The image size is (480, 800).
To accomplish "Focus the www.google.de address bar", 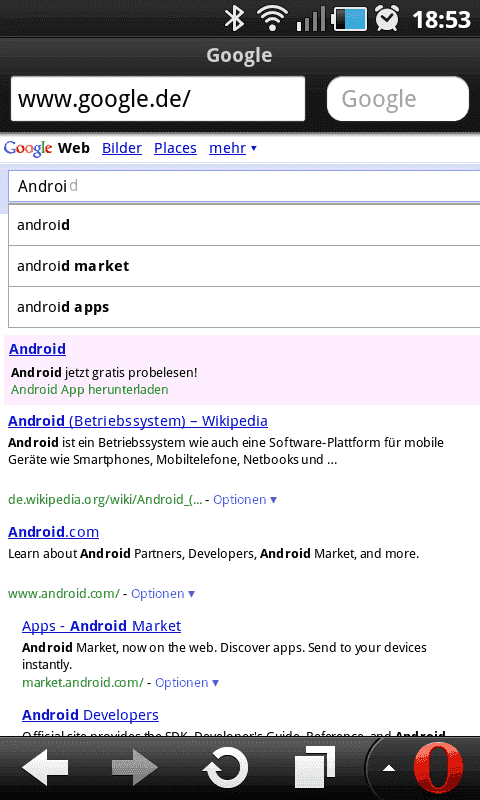I will (158, 98).
